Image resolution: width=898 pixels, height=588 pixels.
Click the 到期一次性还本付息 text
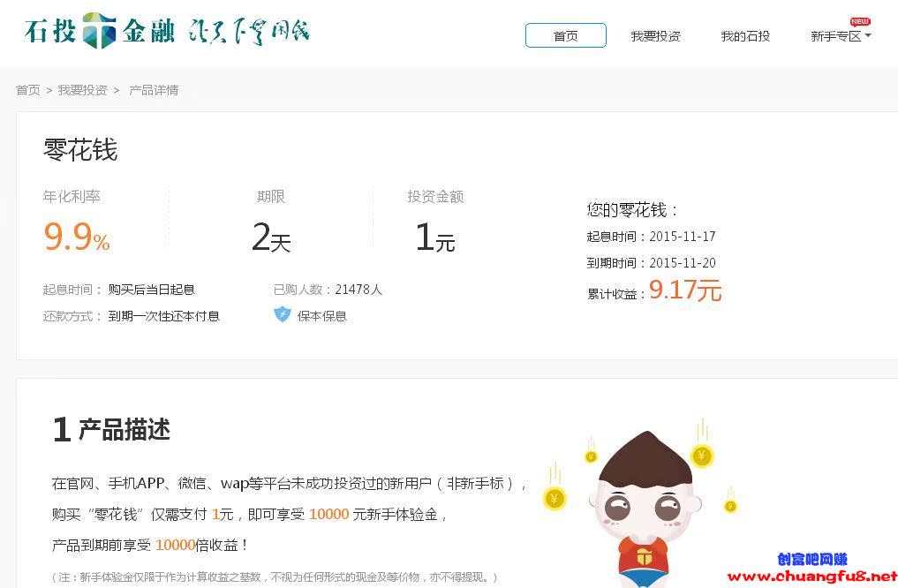[163, 316]
